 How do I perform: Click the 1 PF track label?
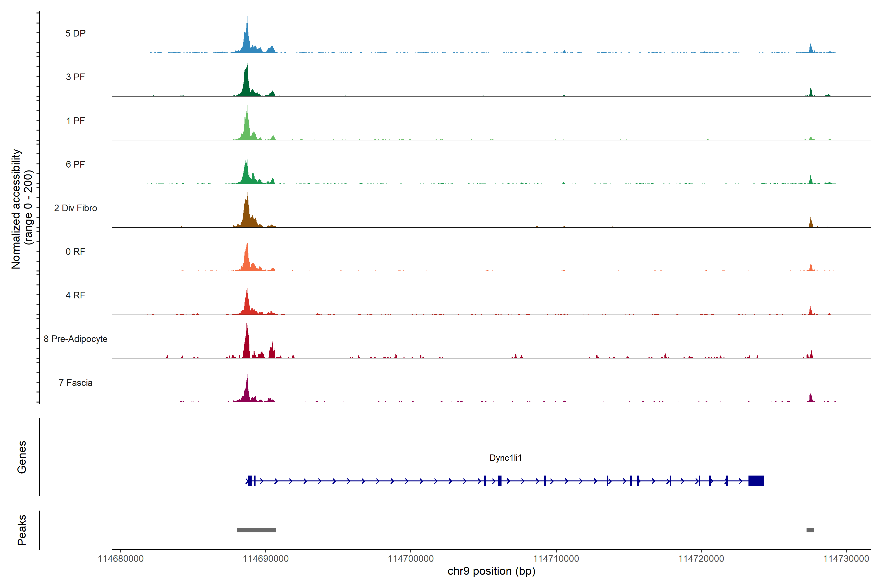point(75,121)
